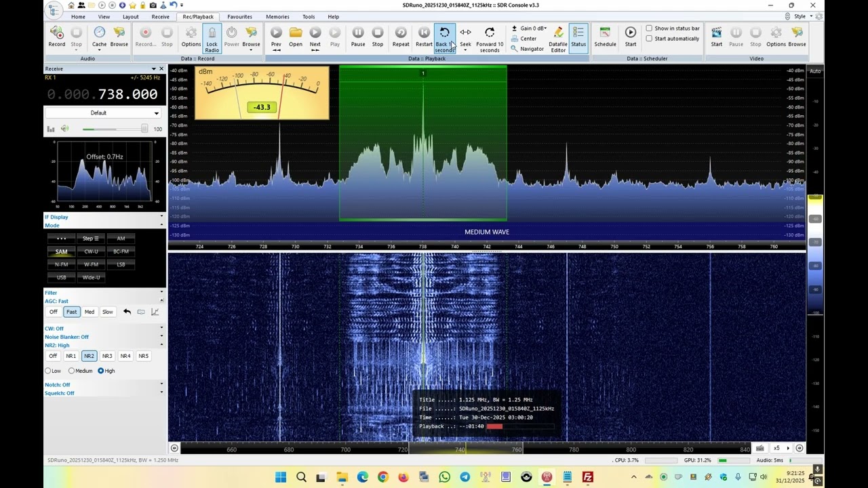The width and height of the screenshot is (868, 488).
Task: Click the Windows Start button
Action: tap(281, 477)
